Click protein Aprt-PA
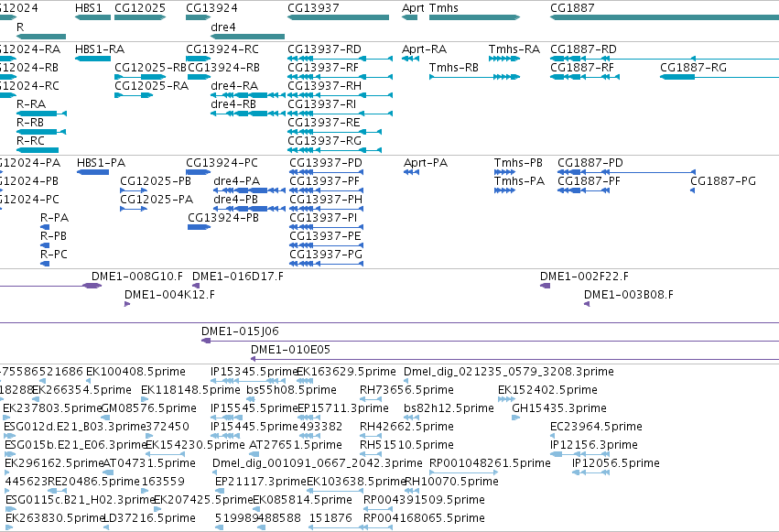The height and width of the screenshot is (532, 779). point(411,172)
